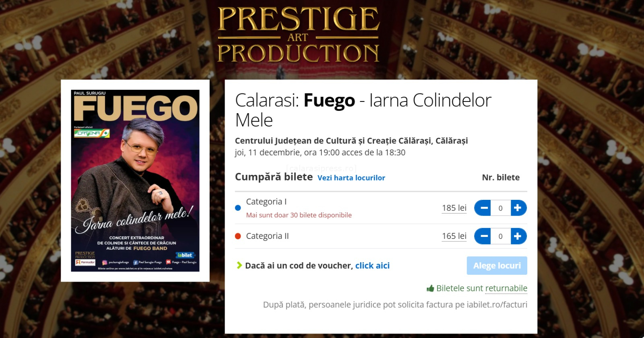Click the thumbs-up returnable tickets icon

(x=430, y=288)
